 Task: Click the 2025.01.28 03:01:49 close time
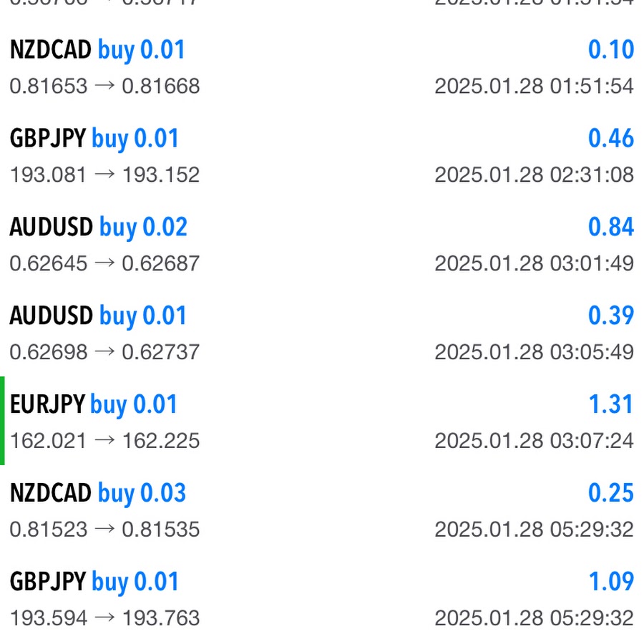pyautogui.click(x=534, y=264)
